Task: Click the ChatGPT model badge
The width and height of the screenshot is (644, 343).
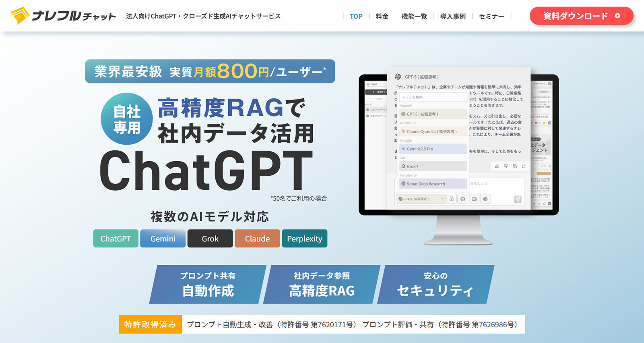Action: pos(116,239)
